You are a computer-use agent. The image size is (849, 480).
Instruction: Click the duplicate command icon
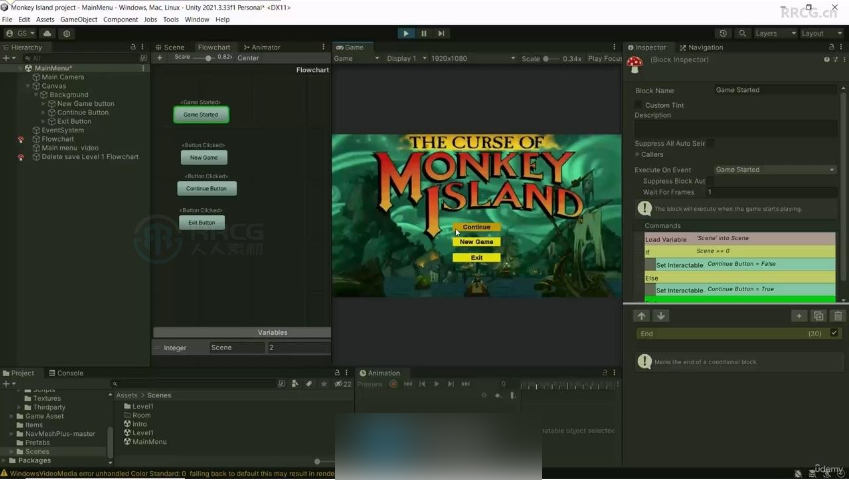(x=819, y=316)
